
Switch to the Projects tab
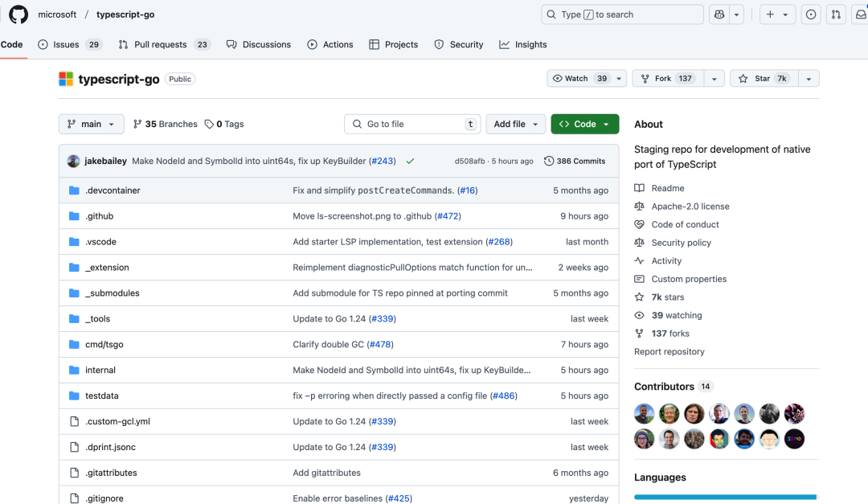394,44
